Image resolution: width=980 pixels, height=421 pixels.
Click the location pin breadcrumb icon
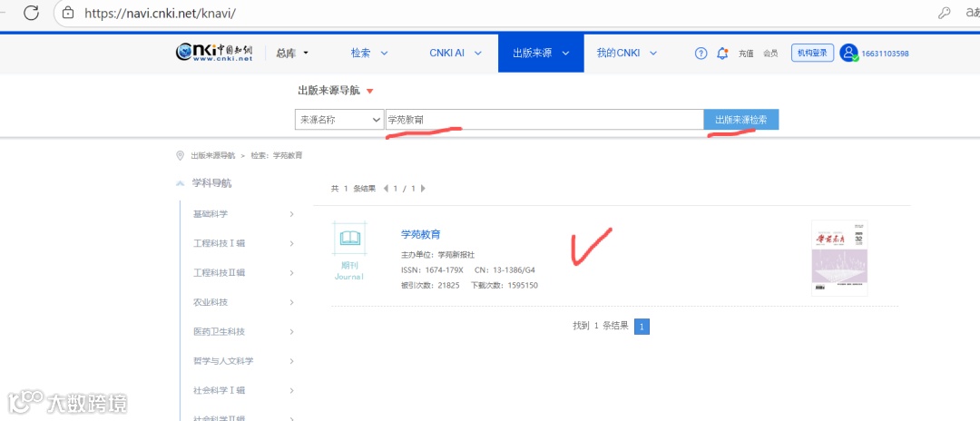pyautogui.click(x=181, y=155)
